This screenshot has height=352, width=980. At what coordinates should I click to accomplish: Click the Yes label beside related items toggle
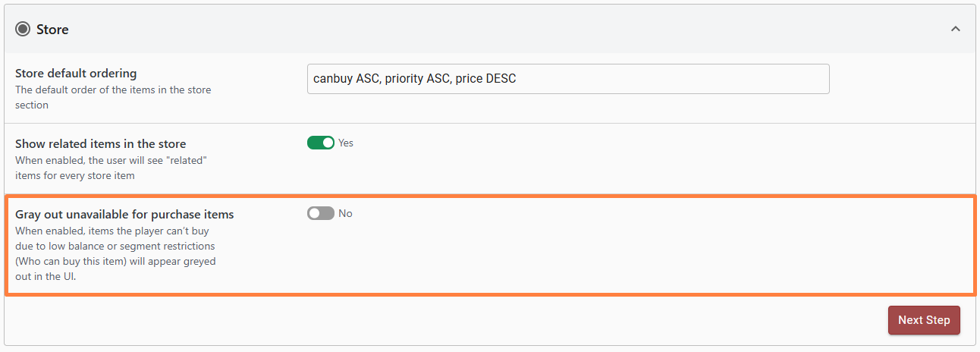coord(346,143)
